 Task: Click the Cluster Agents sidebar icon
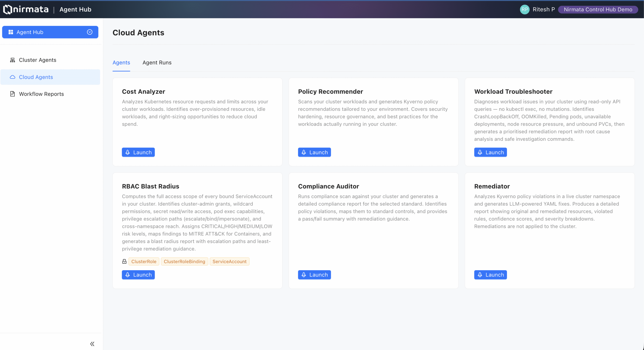click(12, 60)
